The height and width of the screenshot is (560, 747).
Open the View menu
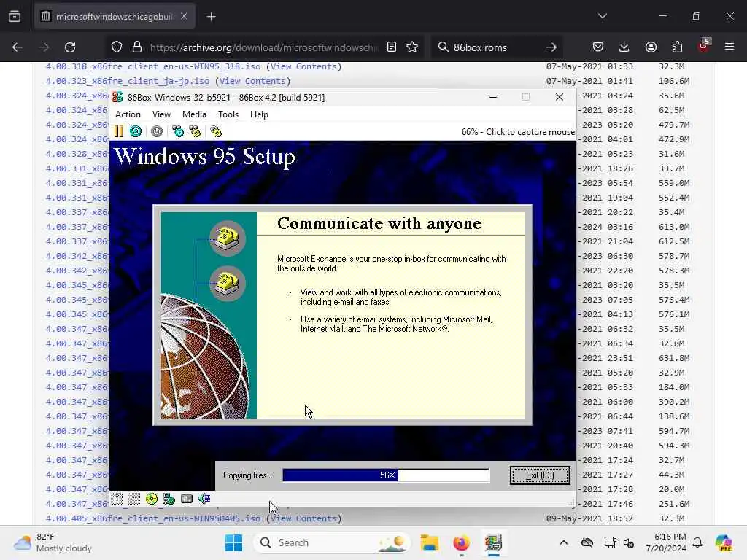coord(161,114)
